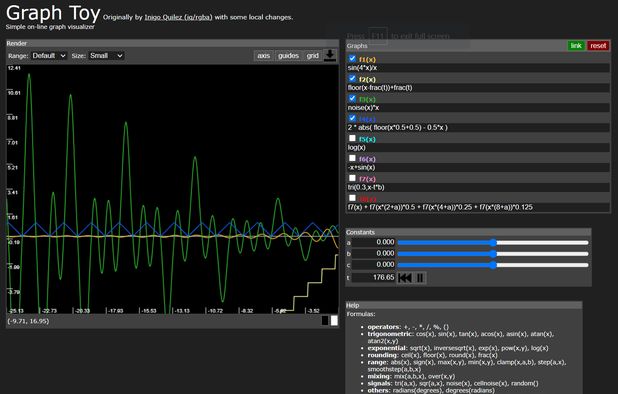Disable the f4(x) graph checkbox
This screenshot has width=618, height=394.
point(352,118)
